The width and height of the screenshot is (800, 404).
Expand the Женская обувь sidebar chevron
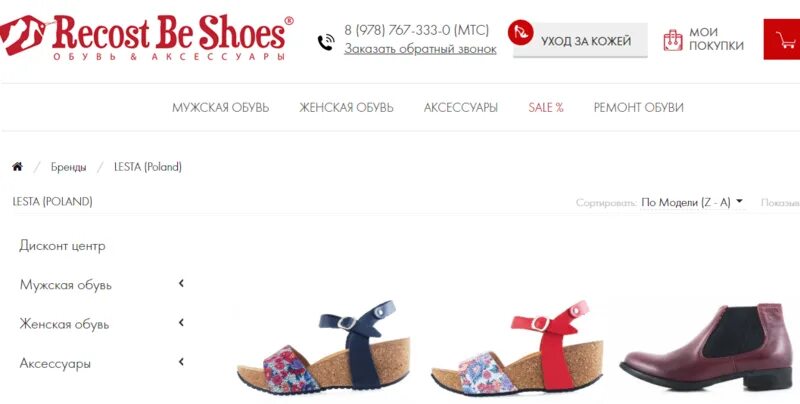pos(181,323)
